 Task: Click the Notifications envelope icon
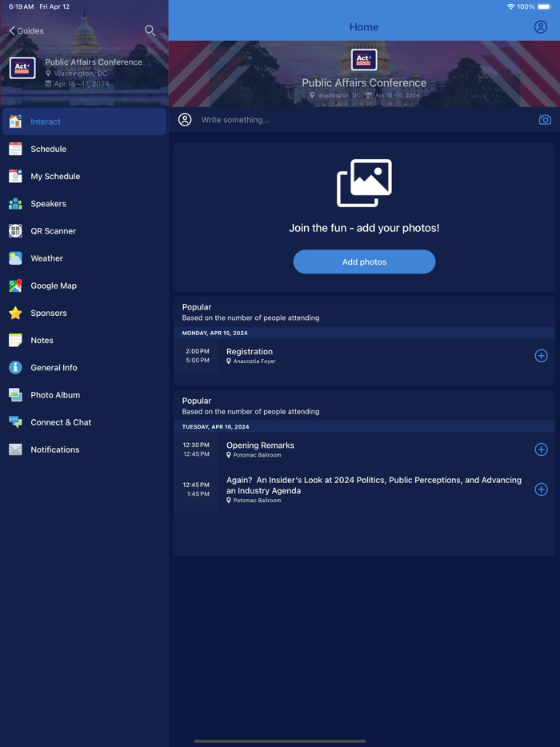[15, 449]
